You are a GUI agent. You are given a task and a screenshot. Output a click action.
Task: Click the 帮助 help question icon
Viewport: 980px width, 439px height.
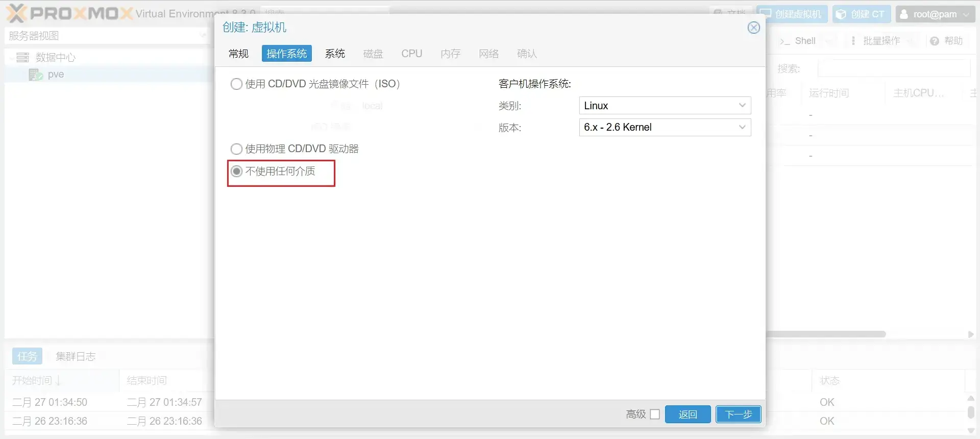[934, 41]
